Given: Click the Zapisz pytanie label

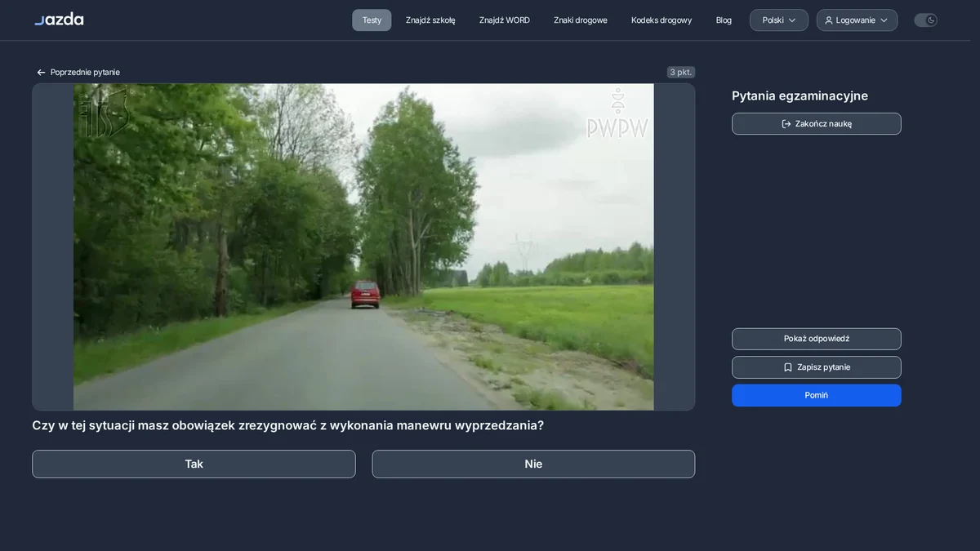Looking at the screenshot, I should [823, 367].
